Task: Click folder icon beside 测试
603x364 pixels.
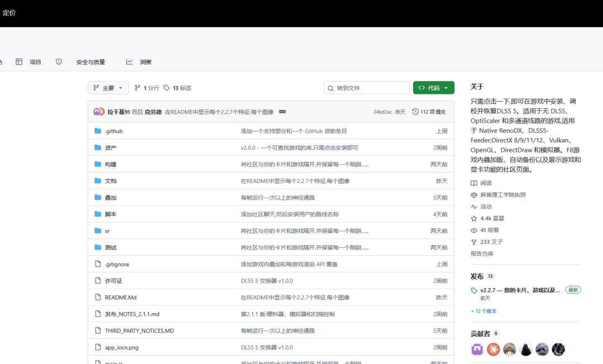Action: [x=98, y=247]
